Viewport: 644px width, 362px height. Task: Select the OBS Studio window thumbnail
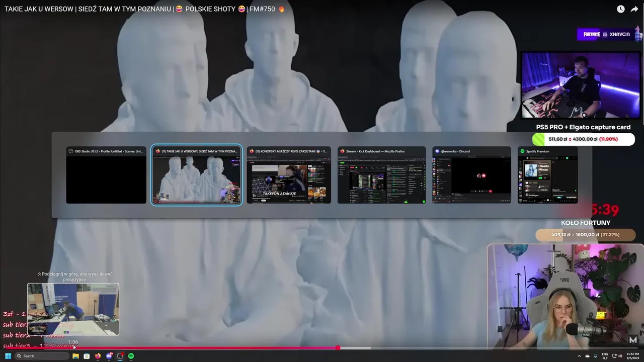point(106,175)
